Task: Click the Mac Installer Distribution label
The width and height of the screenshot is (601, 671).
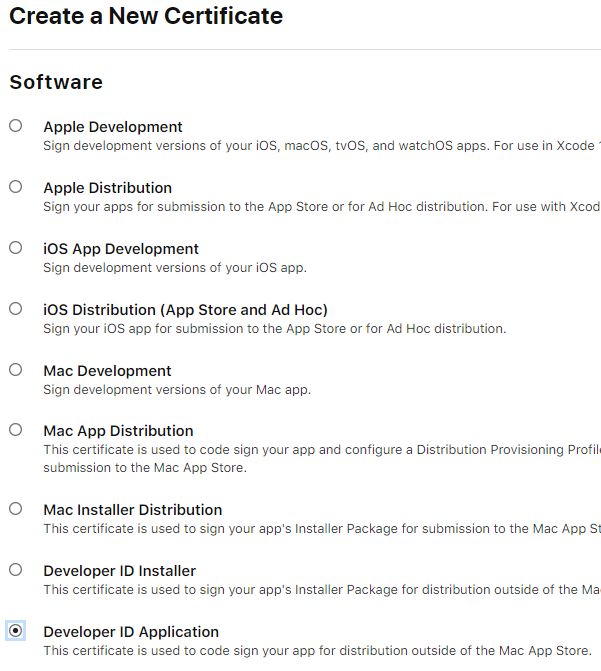Action: click(132, 510)
